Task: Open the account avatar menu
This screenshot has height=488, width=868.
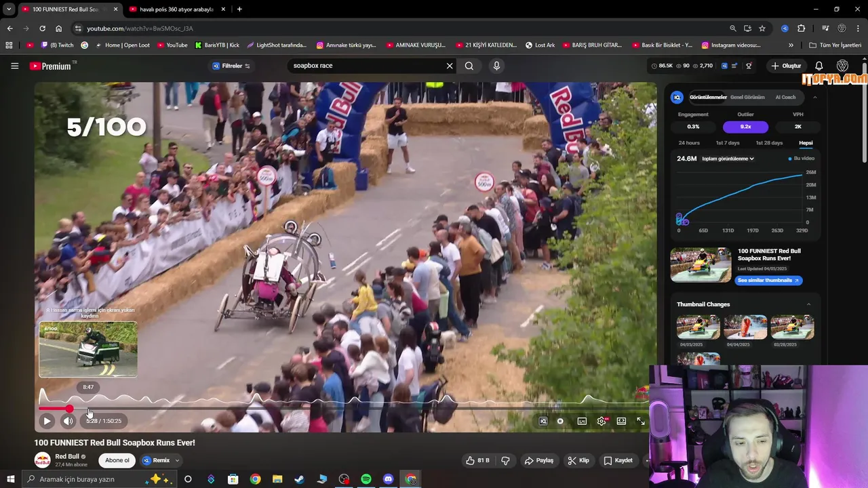Action: [x=842, y=66]
